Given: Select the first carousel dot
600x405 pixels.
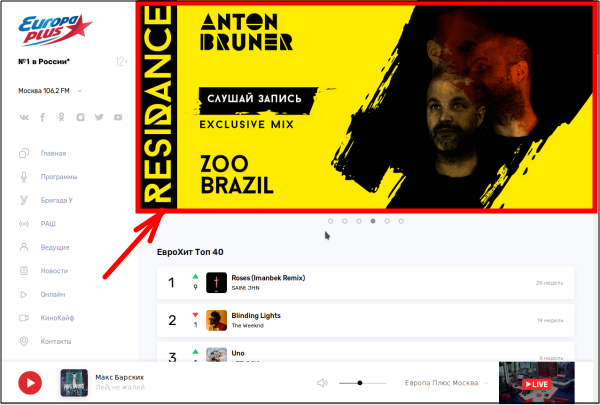Looking at the screenshot, I should coord(331,221).
